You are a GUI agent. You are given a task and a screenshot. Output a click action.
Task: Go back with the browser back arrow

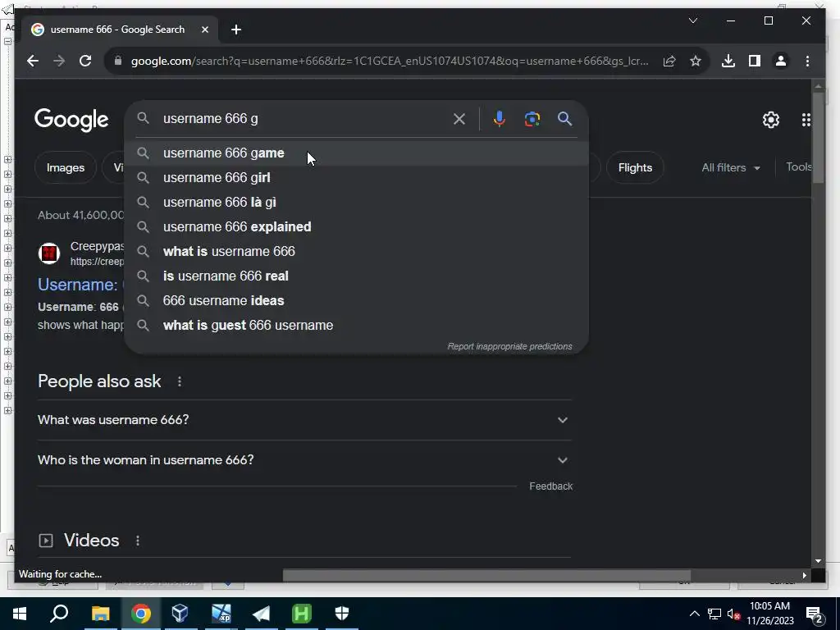(33, 61)
